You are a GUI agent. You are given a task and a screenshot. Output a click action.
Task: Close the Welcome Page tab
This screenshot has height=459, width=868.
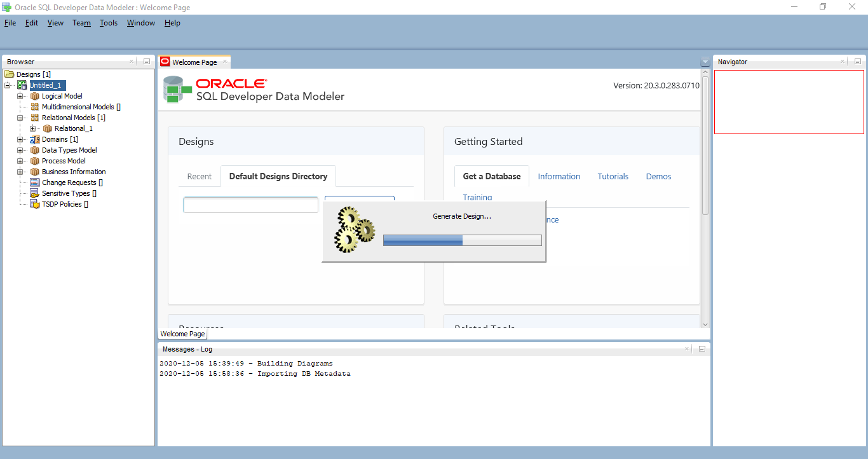(225, 62)
